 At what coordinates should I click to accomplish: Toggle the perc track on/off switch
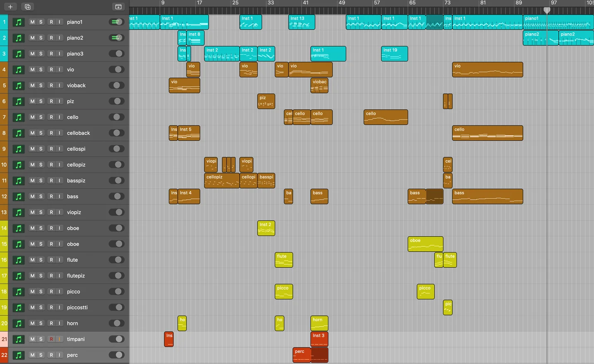tap(116, 355)
